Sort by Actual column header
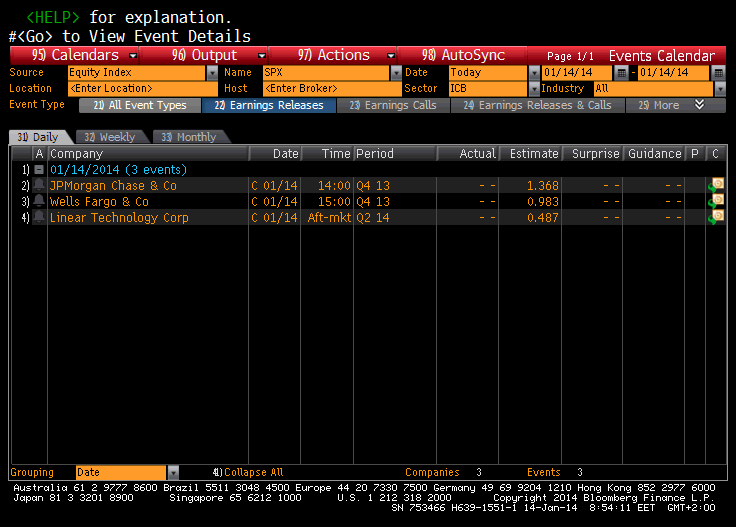Screen dimensions: 736x527 point(468,153)
